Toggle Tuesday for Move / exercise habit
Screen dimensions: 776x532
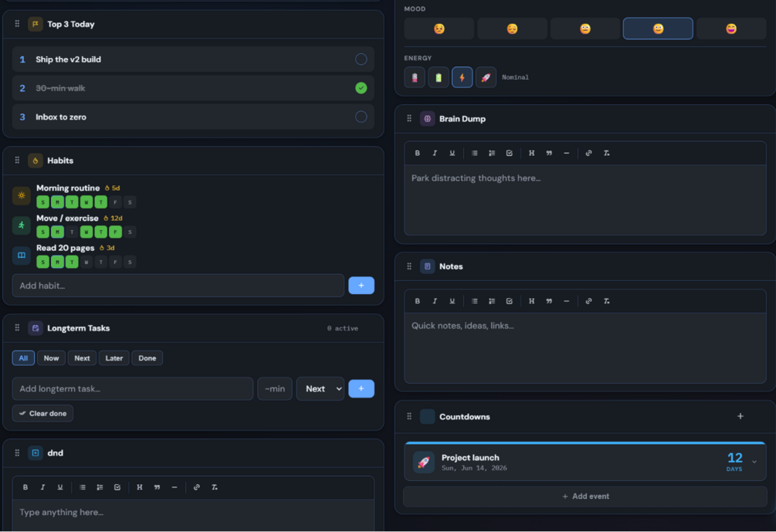tap(72, 232)
